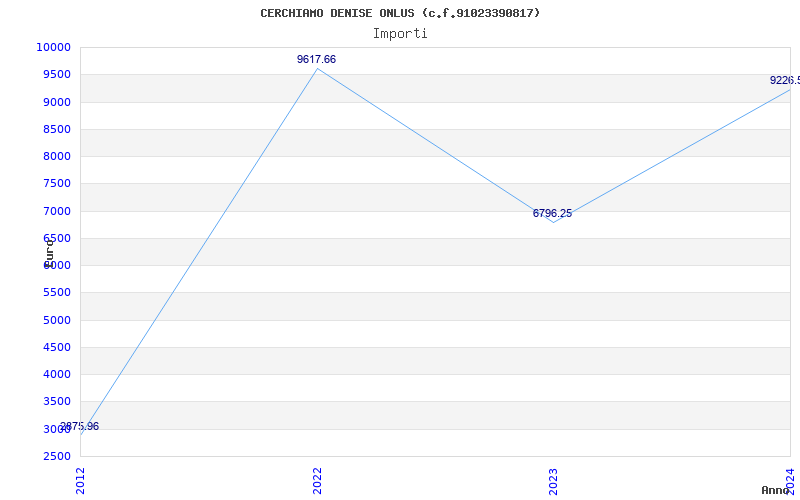Click the 2023 dip data point
This screenshot has width=800, height=500.
pos(554,222)
